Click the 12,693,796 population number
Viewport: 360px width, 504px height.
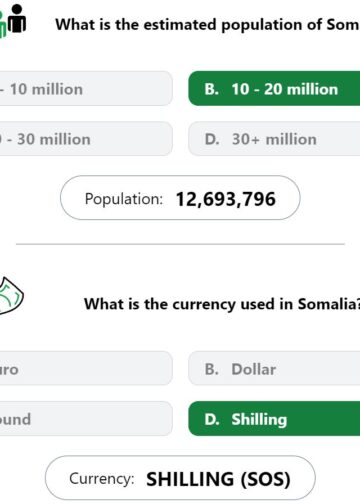(226, 199)
